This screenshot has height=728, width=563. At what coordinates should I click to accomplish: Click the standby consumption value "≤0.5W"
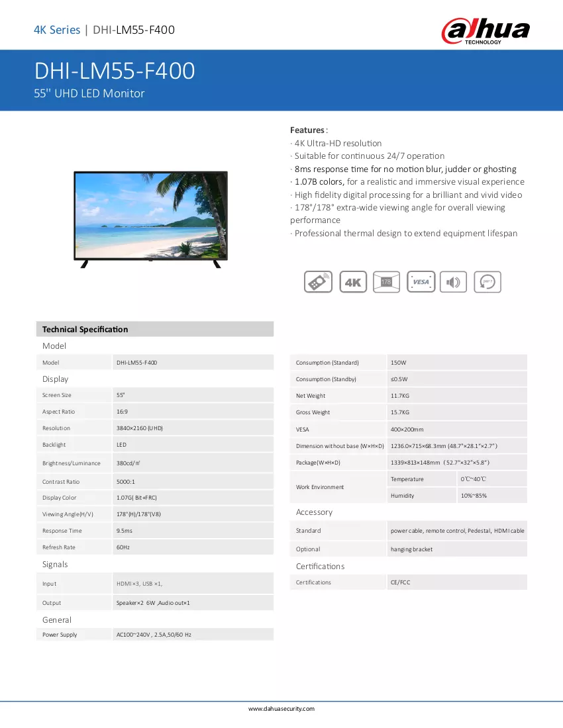coord(399,379)
